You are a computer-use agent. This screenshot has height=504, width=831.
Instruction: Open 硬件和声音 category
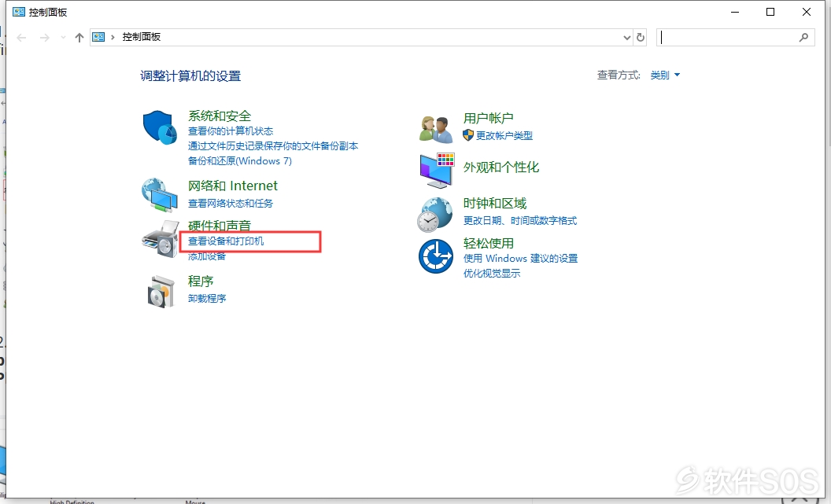point(220,226)
